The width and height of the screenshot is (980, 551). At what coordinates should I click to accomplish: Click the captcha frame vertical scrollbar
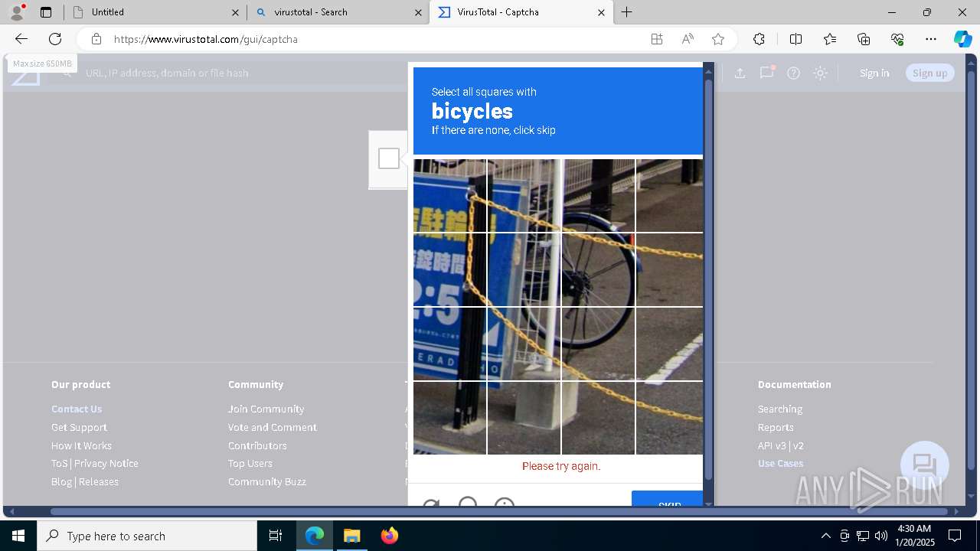(708, 279)
